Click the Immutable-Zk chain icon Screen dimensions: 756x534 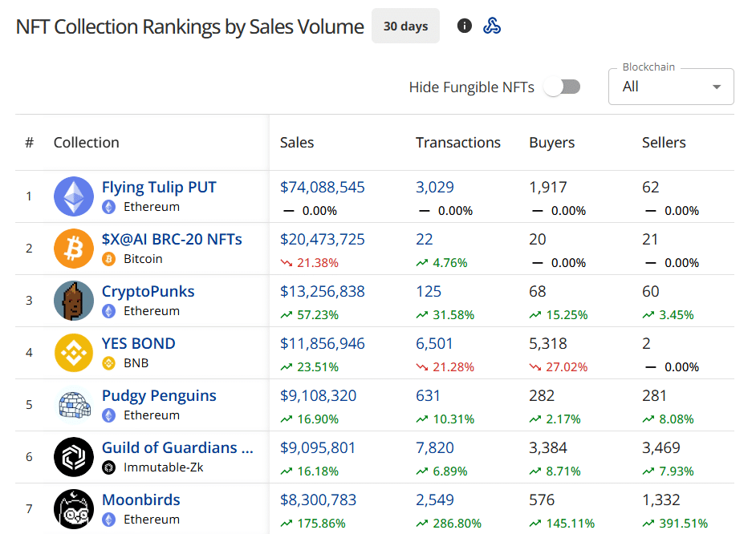click(109, 467)
